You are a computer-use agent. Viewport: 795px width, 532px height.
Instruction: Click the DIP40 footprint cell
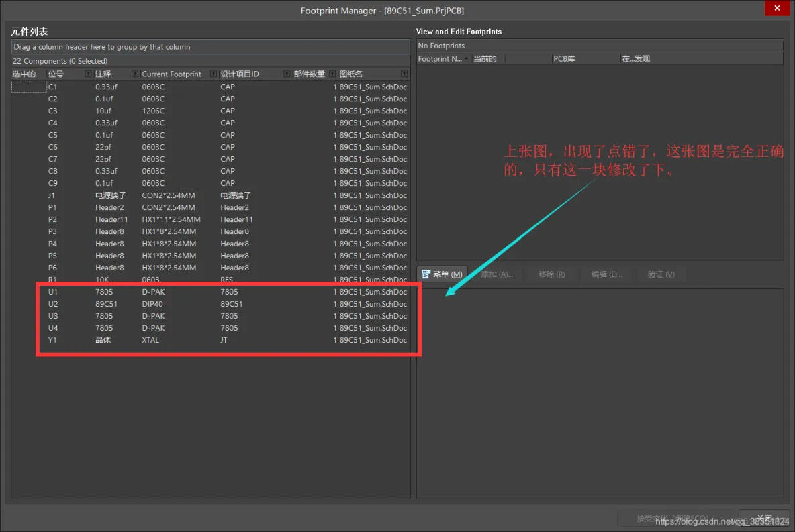point(152,304)
